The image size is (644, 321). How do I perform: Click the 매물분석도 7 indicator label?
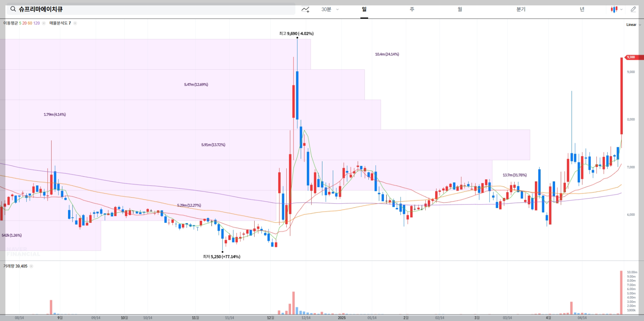(60, 23)
